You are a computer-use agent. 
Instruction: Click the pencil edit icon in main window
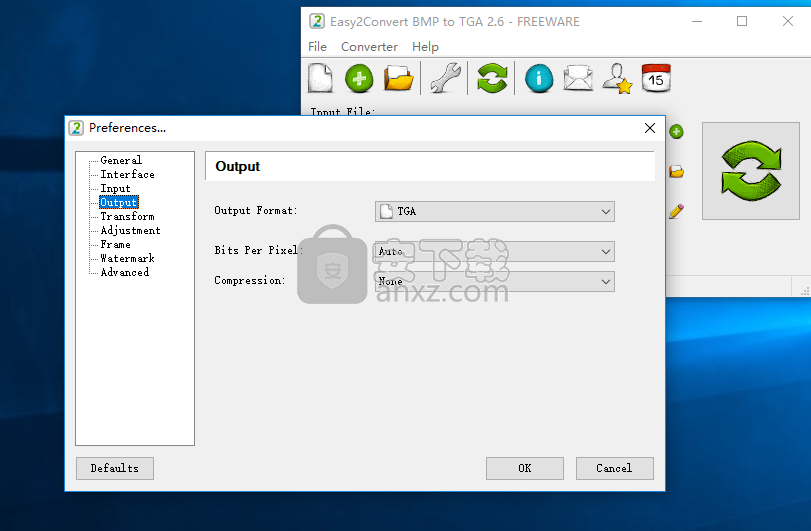pyautogui.click(x=676, y=211)
